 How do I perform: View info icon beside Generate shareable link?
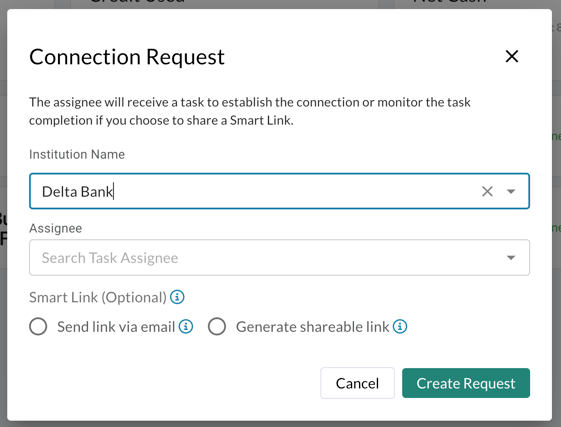[x=400, y=326]
